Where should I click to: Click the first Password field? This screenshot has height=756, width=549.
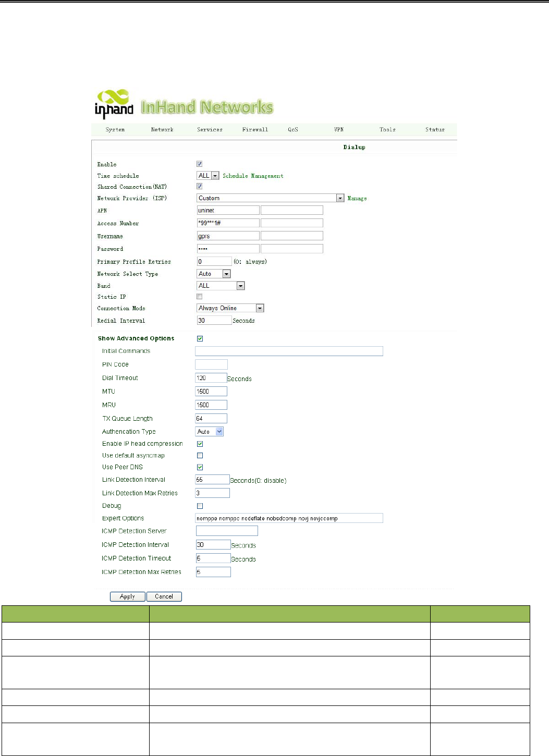pyautogui.click(x=228, y=249)
